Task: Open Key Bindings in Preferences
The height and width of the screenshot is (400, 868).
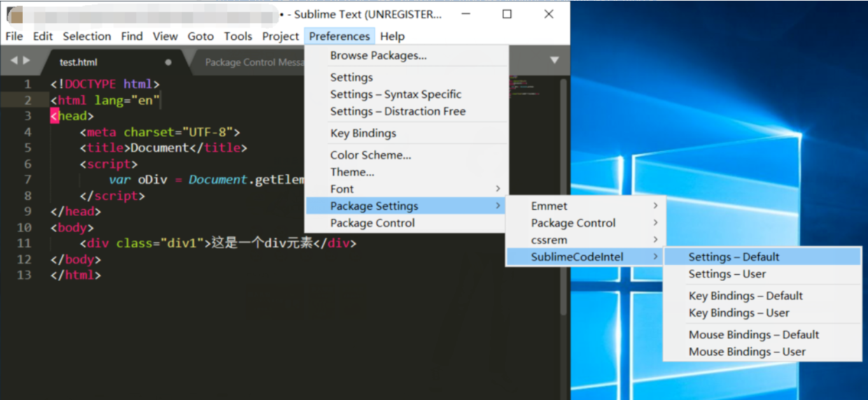Action: [406, 134]
